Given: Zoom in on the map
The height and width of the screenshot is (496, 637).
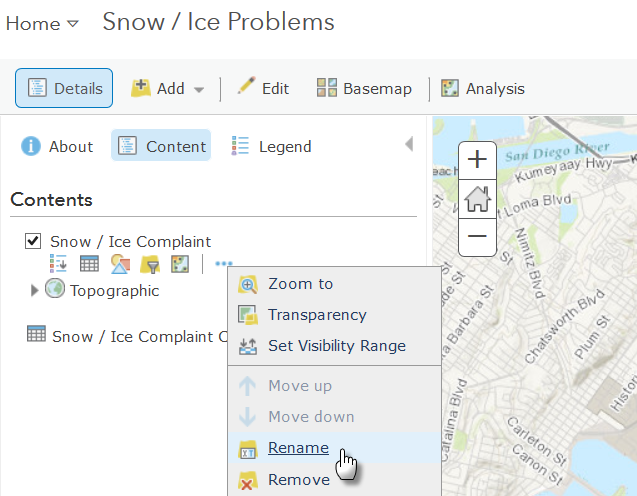Looking at the screenshot, I should [477, 159].
